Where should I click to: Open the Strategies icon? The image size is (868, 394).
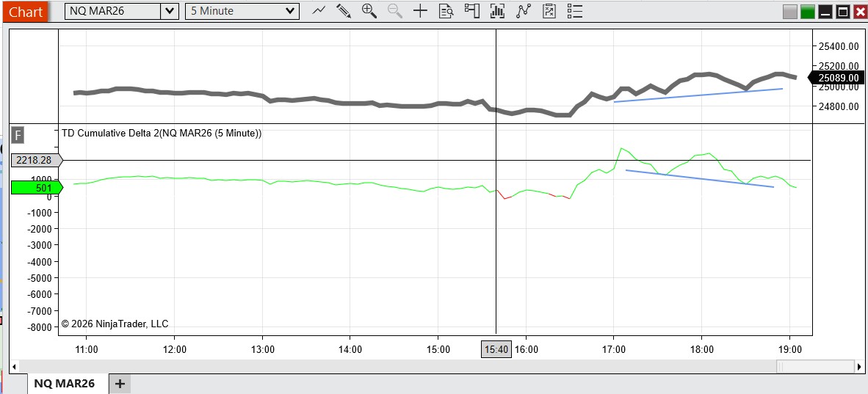tap(549, 10)
